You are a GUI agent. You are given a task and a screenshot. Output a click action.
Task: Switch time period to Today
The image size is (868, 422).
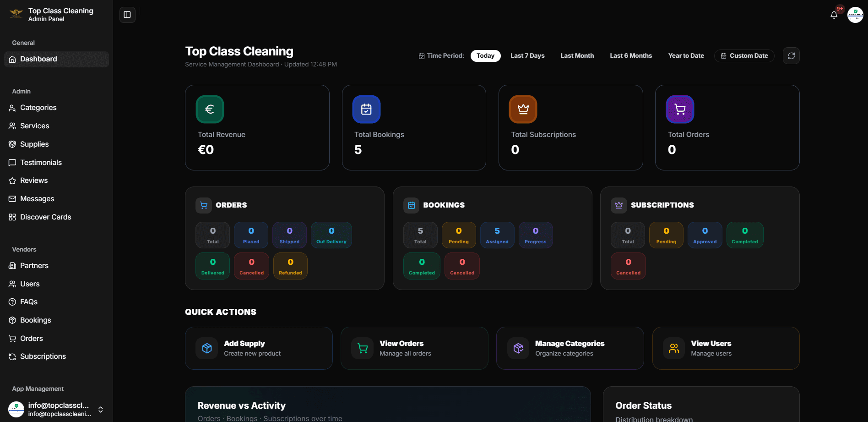(x=485, y=55)
